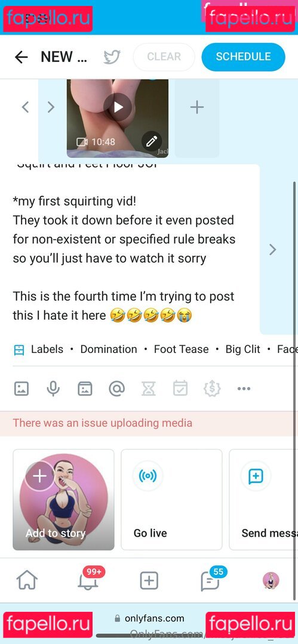The height and width of the screenshot is (644, 298).
Task: Record audio with microphone icon
Action: 53,389
